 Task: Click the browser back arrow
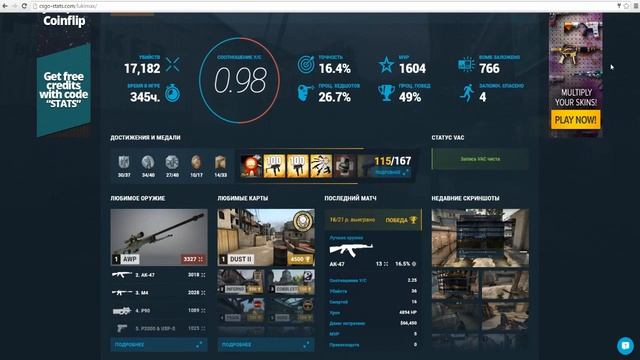coord(4,6)
